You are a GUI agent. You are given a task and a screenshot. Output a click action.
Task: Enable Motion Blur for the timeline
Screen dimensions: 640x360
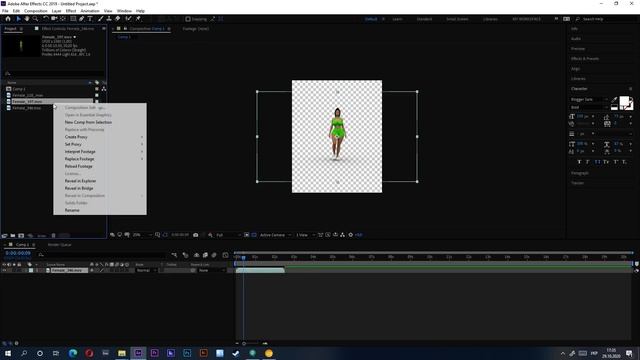[214, 255]
